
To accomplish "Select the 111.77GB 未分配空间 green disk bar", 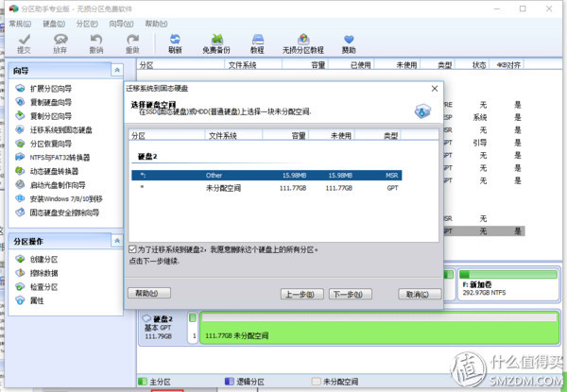I will coord(380,328).
